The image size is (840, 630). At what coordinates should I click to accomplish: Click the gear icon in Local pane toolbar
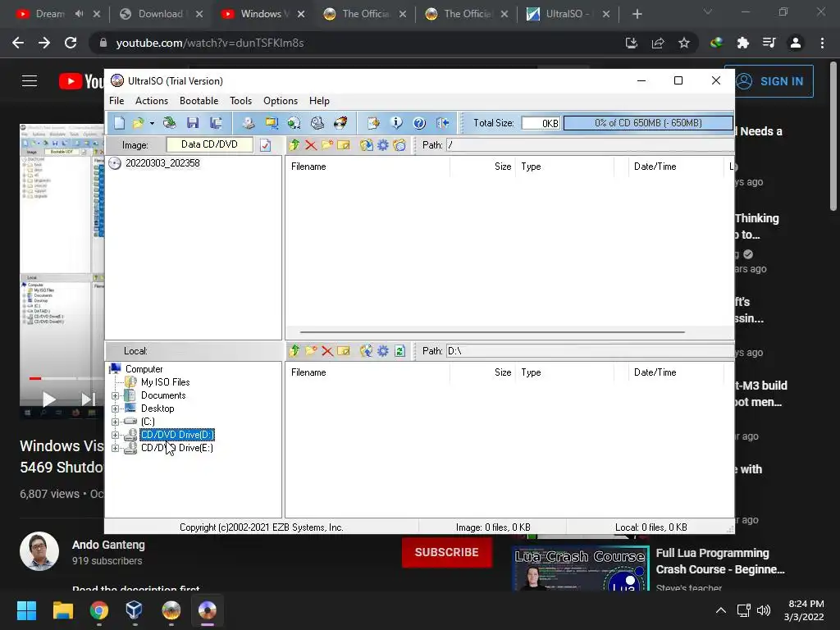point(383,351)
